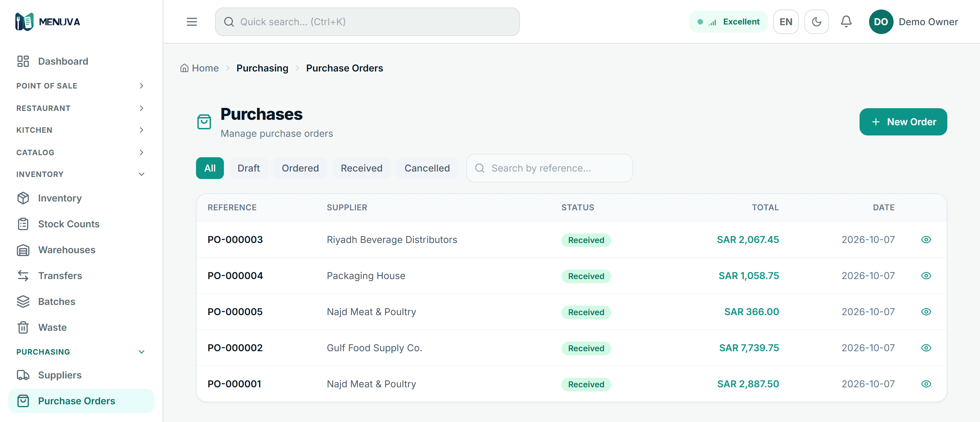Open the Batches layers icon
The width and height of the screenshot is (980, 422).
click(x=23, y=302)
